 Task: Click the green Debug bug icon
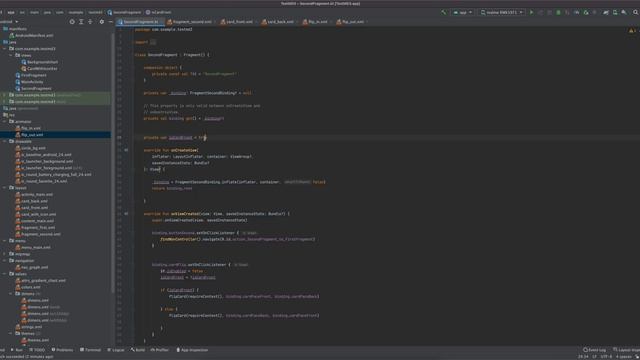click(558, 13)
